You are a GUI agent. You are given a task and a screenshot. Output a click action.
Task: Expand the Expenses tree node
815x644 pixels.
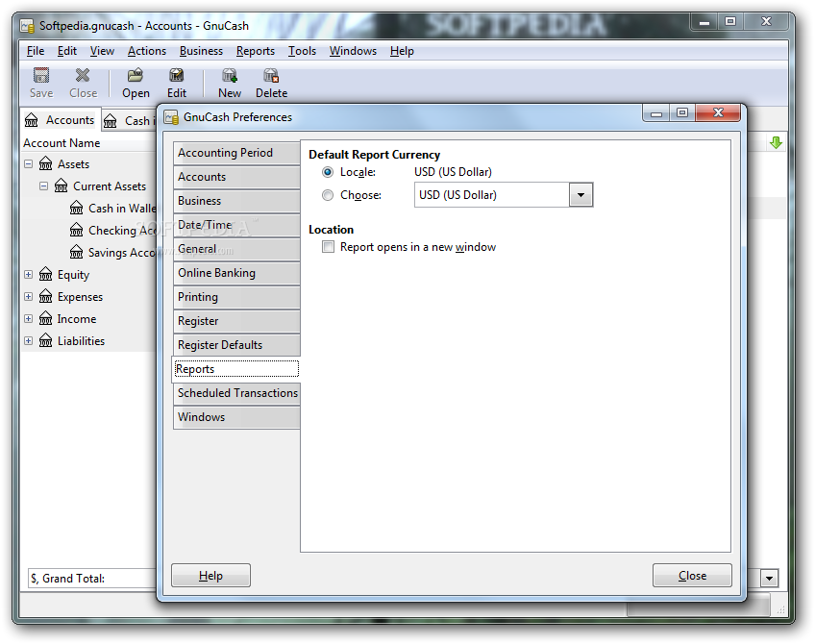tap(29, 296)
